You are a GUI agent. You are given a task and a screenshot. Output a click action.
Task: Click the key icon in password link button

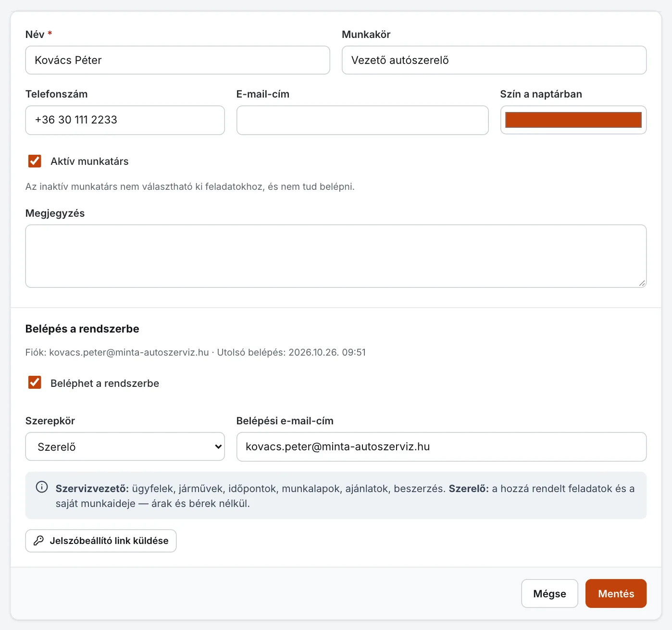38,541
